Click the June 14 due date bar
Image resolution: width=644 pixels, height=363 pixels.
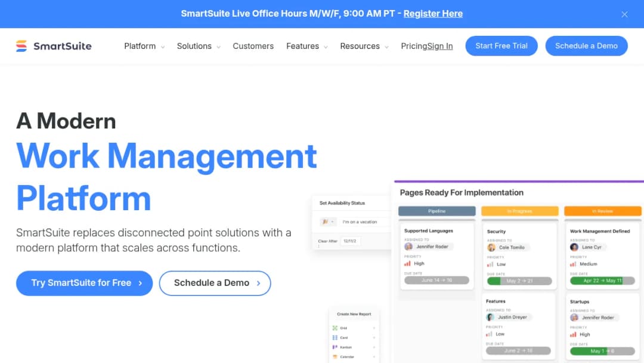coord(436,280)
